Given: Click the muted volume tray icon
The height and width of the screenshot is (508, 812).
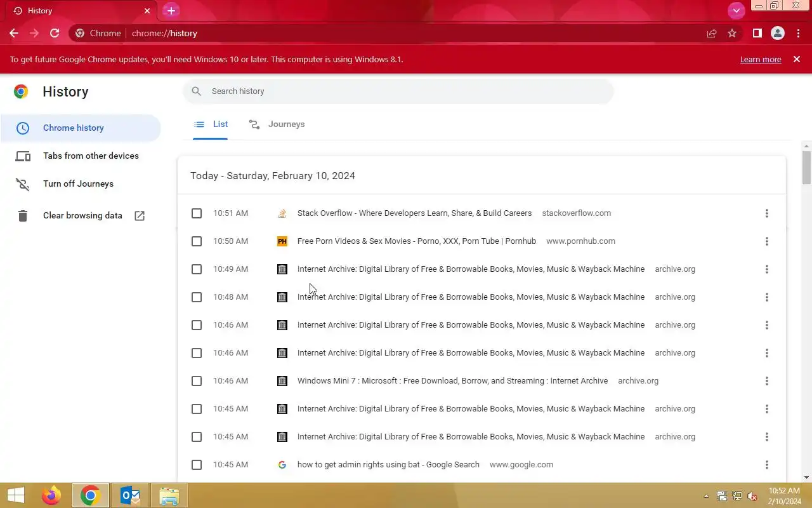Looking at the screenshot, I should [x=752, y=496].
